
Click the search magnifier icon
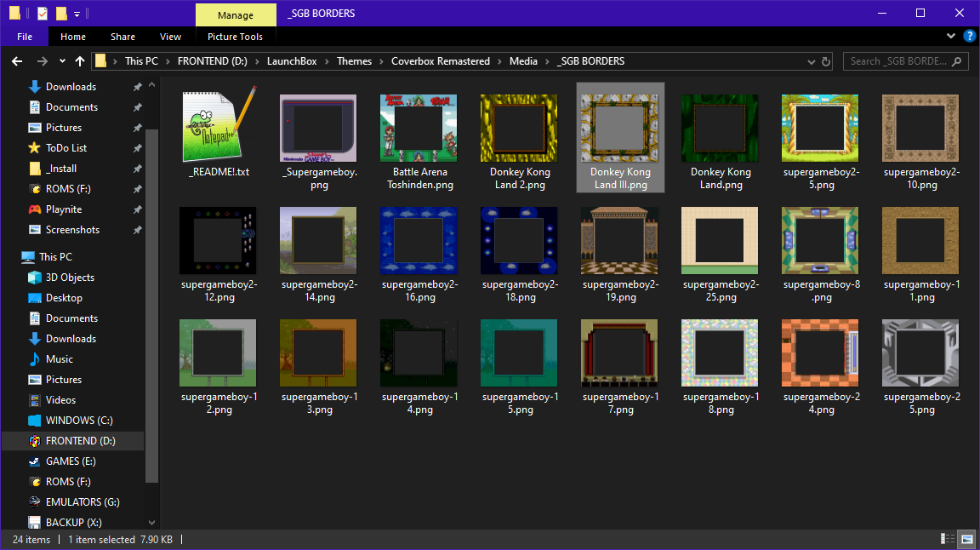click(x=956, y=61)
